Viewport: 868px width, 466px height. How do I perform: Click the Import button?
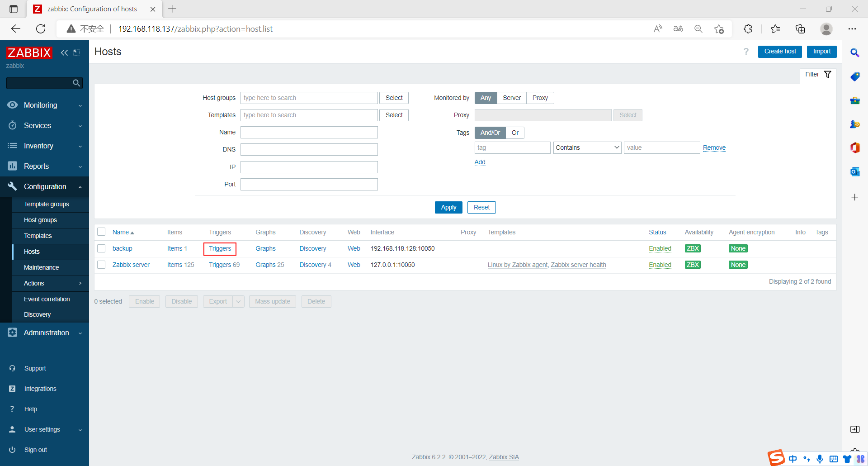821,52
